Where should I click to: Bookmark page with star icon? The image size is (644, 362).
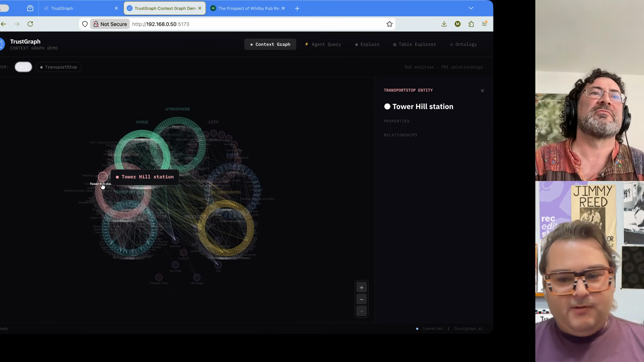coord(389,24)
